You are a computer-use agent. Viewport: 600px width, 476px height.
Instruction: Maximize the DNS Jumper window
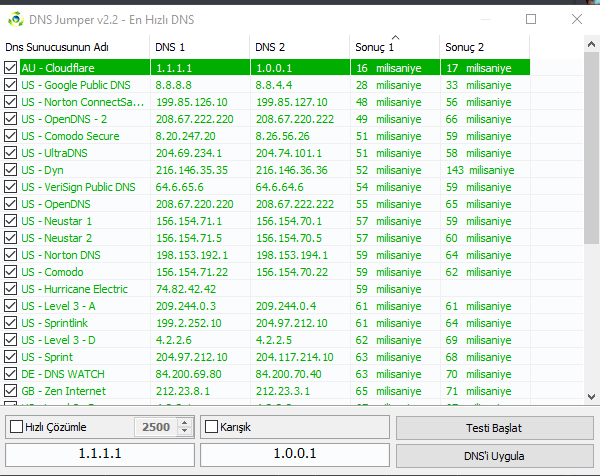[531, 19]
